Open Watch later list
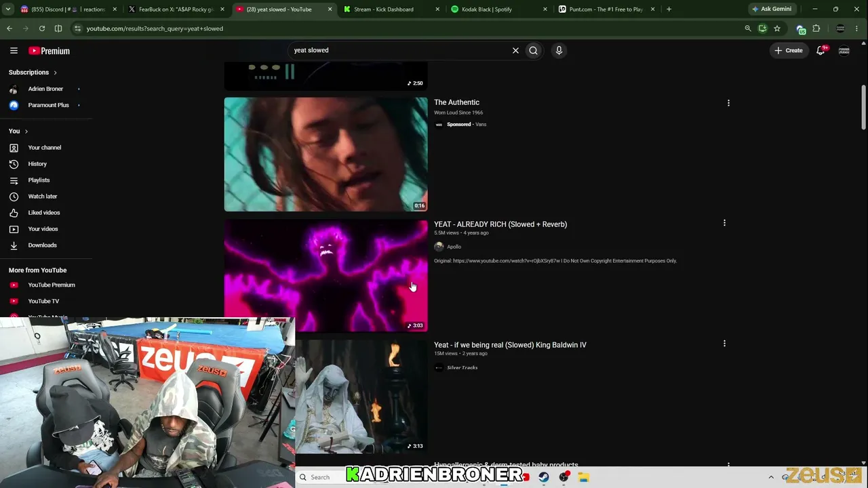 42,197
